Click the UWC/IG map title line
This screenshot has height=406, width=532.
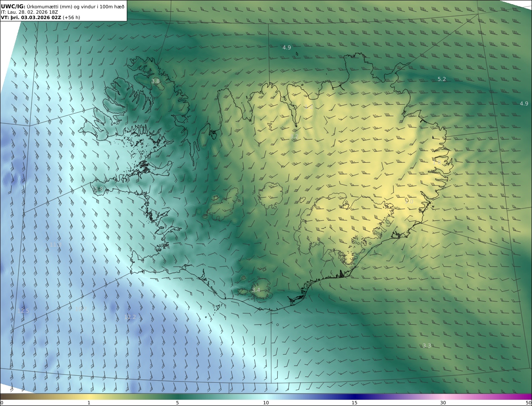click(63, 6)
